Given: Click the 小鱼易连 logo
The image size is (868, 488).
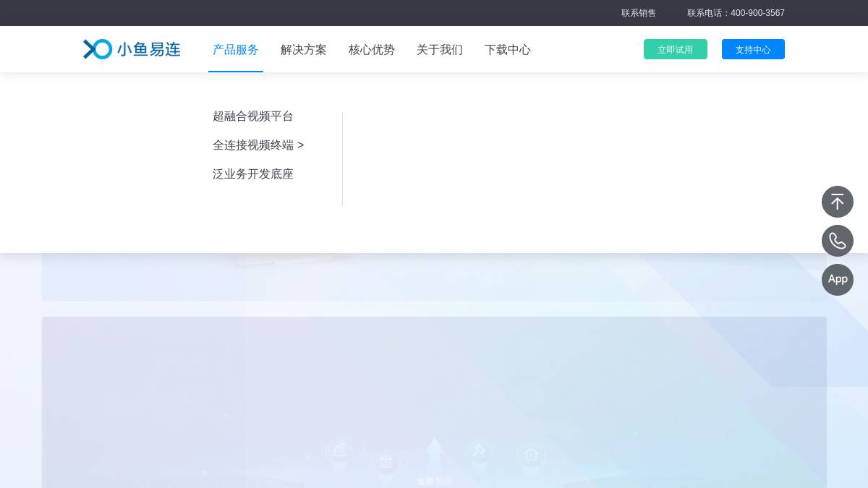Looking at the screenshot, I should pos(132,49).
